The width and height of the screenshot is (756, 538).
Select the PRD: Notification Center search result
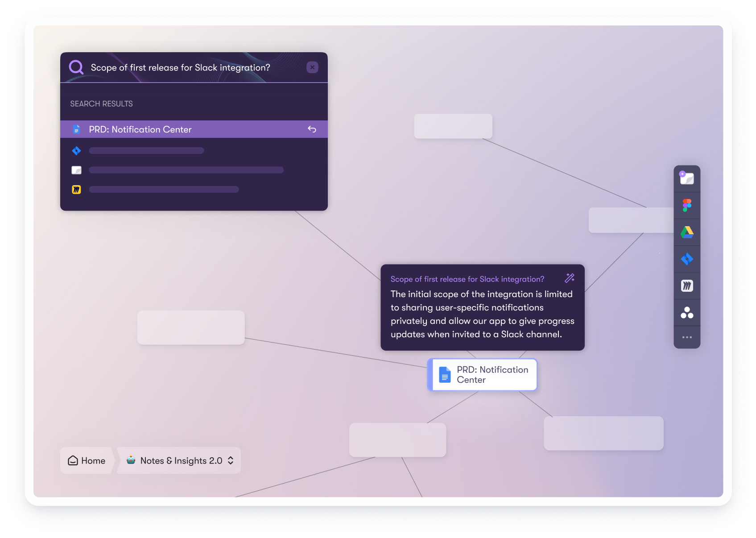coord(194,129)
